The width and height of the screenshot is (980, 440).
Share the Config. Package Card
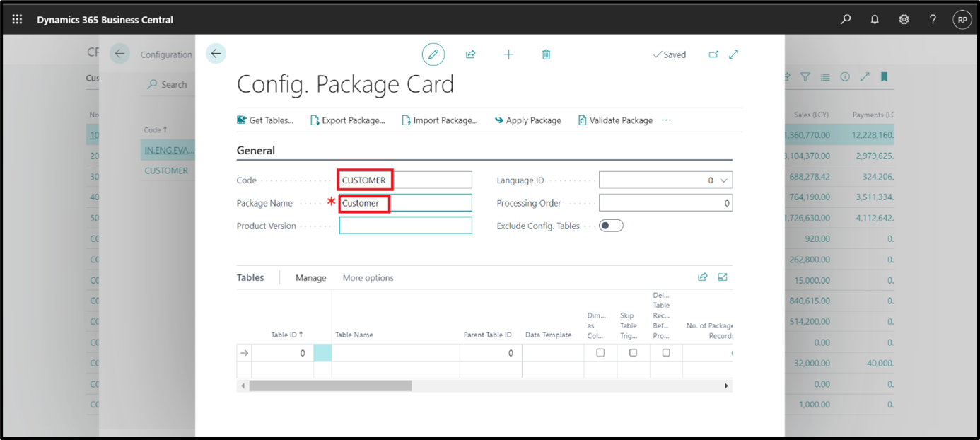pos(470,54)
